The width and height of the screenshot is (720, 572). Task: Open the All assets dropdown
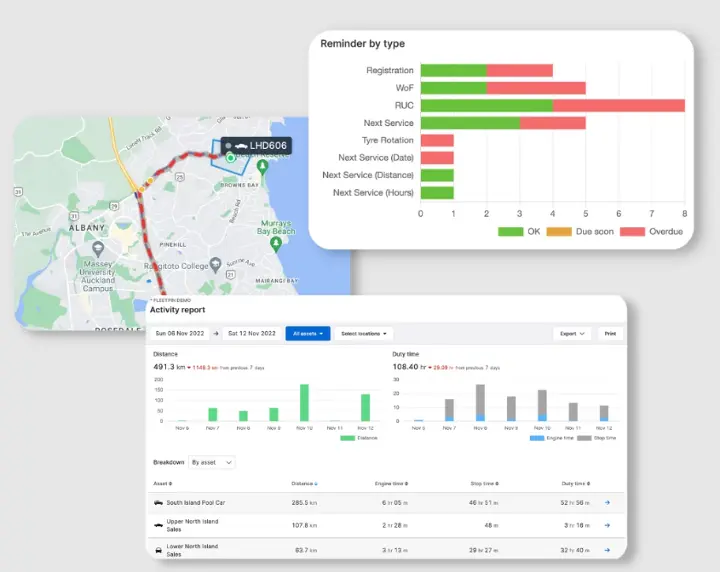[308, 334]
